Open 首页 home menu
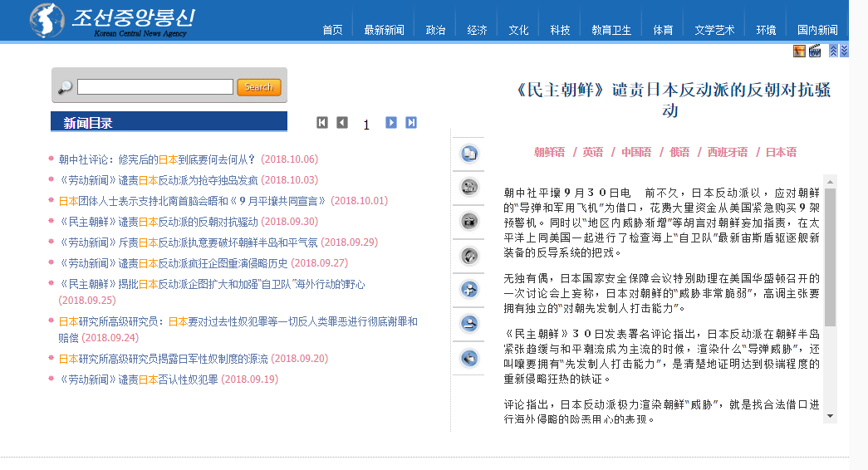Screen dimensions: 868x470 333,30
